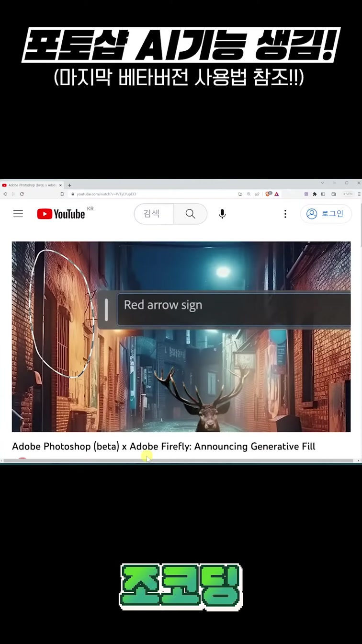
Task: Bookmark this page
Action: click(x=62, y=194)
